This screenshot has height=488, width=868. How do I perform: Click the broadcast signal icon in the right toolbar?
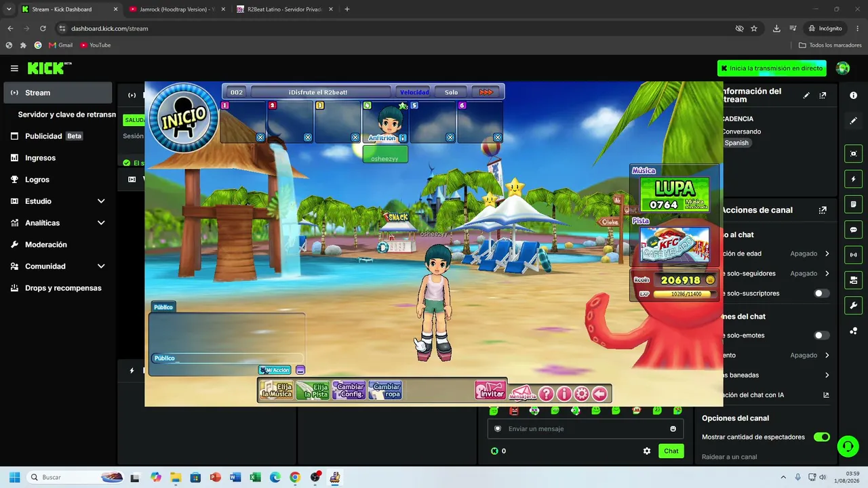853,255
